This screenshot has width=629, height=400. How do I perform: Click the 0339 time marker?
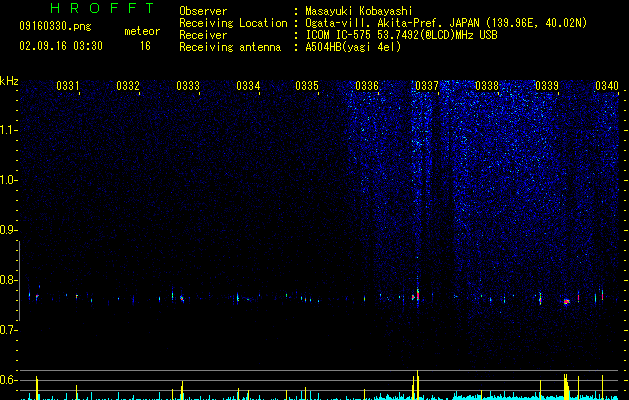[547, 85]
